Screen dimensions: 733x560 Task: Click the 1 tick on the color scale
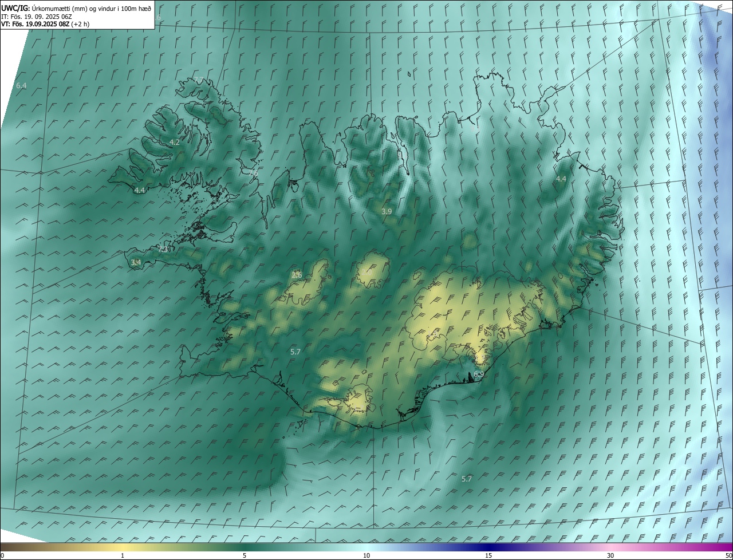pos(123,555)
